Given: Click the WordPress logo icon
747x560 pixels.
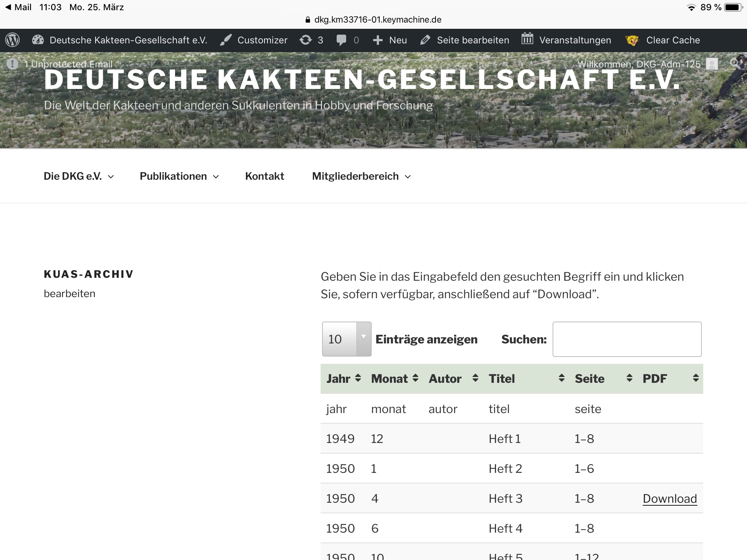Looking at the screenshot, I should (x=13, y=40).
